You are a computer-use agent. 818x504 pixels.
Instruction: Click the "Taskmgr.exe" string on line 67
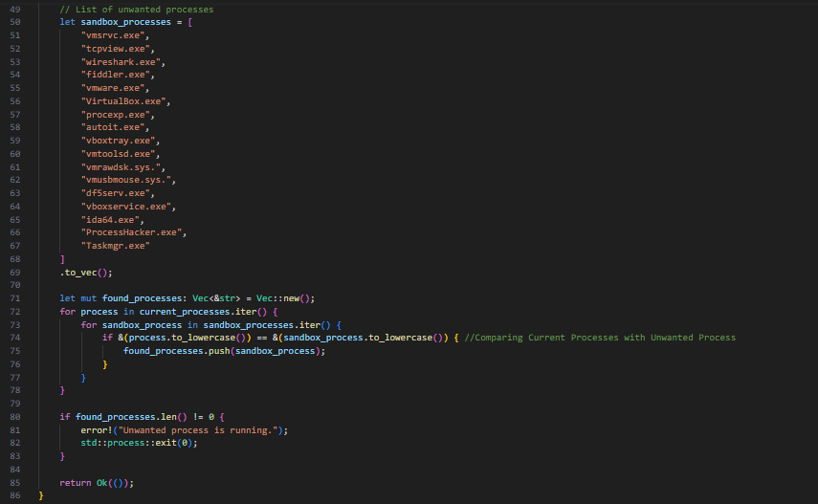(x=116, y=246)
